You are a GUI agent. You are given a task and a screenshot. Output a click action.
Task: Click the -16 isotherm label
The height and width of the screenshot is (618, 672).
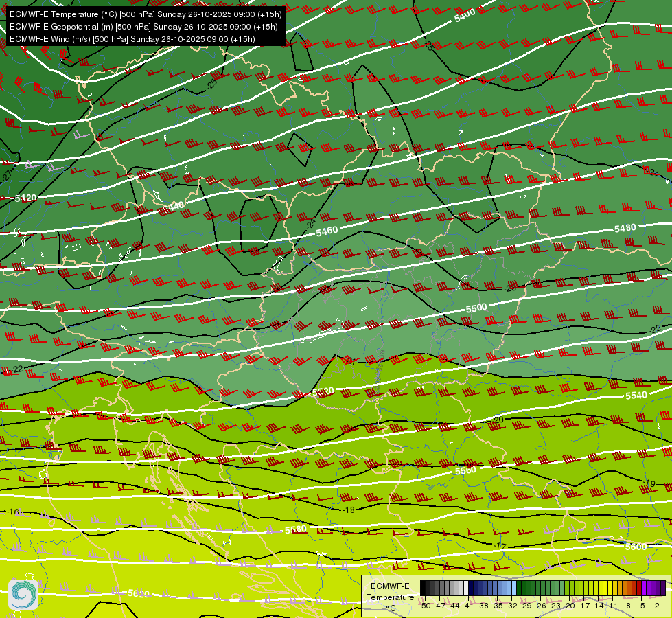[x=13, y=512]
